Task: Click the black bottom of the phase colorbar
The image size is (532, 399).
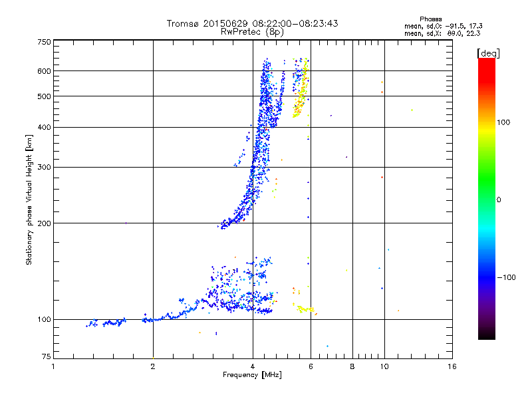Action: pos(487,336)
